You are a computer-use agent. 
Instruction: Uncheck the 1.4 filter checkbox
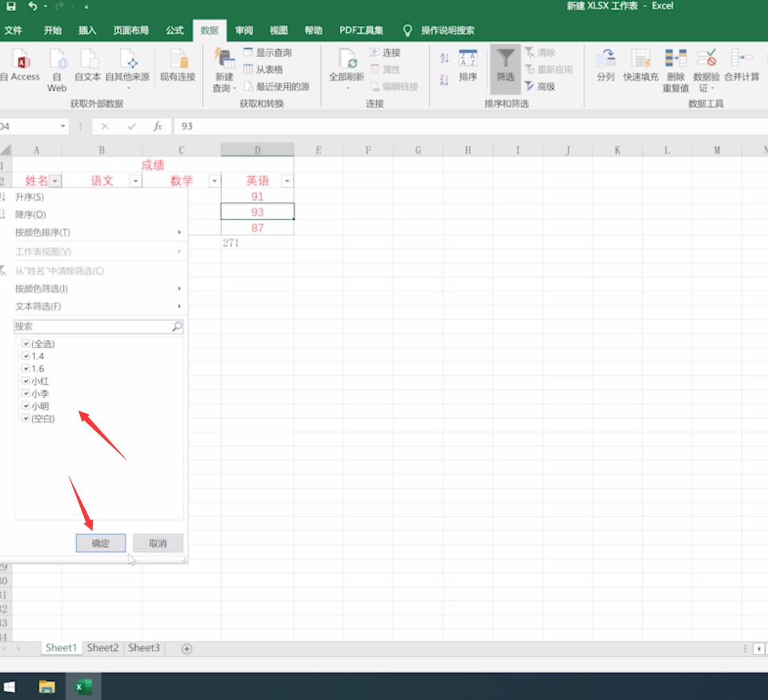[26, 356]
